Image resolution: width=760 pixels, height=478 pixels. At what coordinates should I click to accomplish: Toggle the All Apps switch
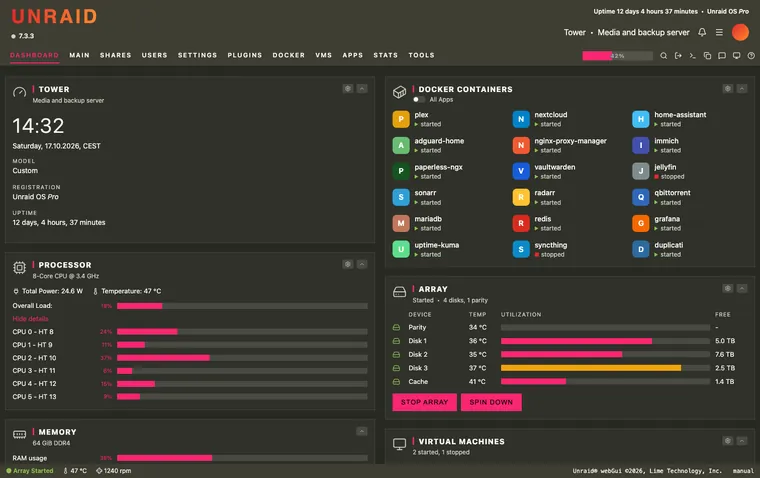click(x=419, y=99)
